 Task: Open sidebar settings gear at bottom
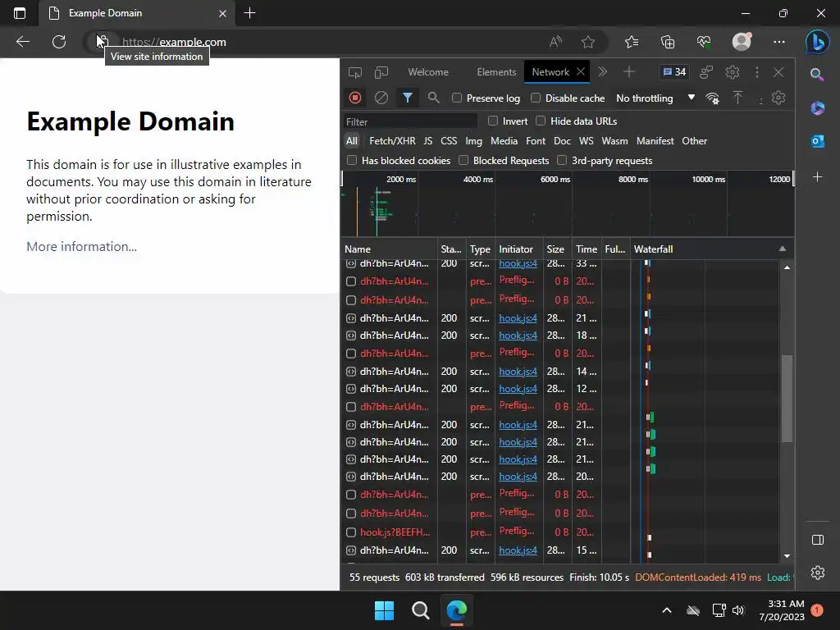click(x=818, y=573)
